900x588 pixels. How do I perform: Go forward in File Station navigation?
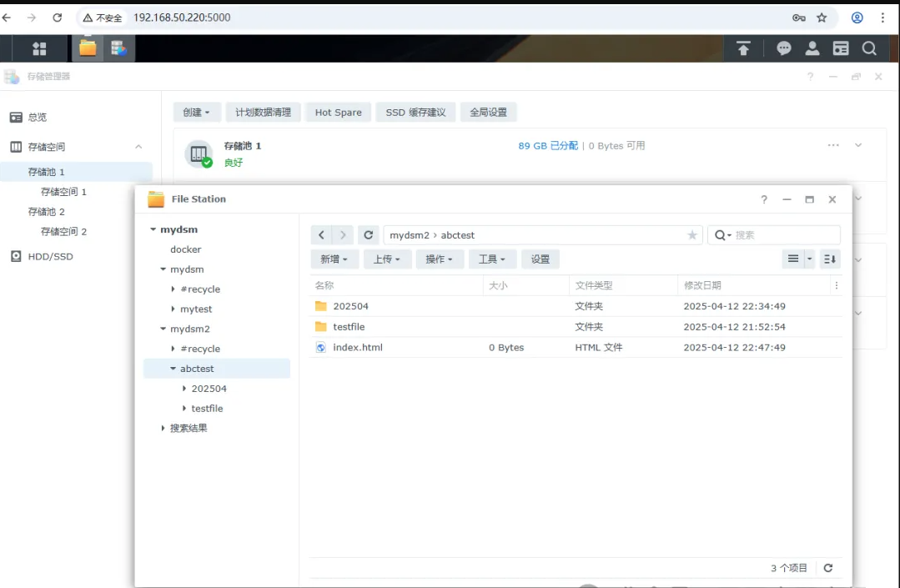click(x=343, y=235)
